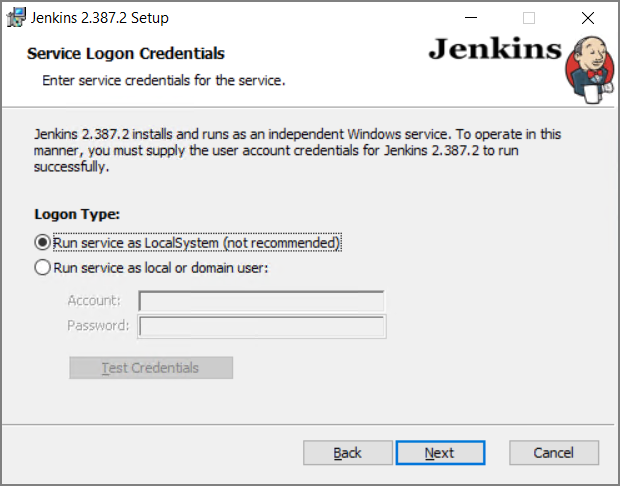Click the disabled maximize button of the setup window
The height and width of the screenshot is (486, 620).
pos(529,18)
